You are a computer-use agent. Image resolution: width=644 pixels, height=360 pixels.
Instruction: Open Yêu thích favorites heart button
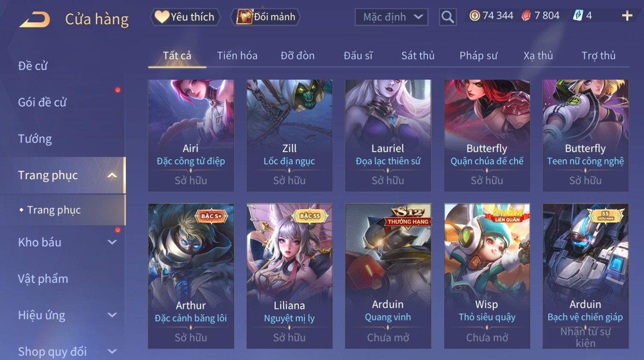coord(185,17)
